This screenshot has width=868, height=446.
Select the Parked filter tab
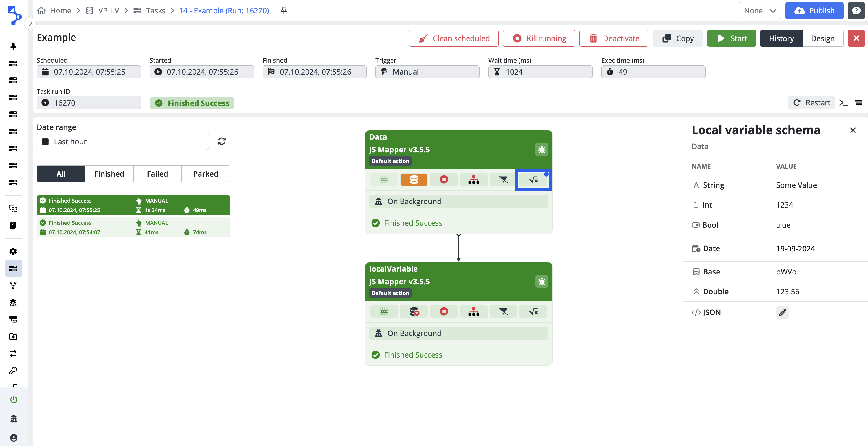tap(205, 174)
